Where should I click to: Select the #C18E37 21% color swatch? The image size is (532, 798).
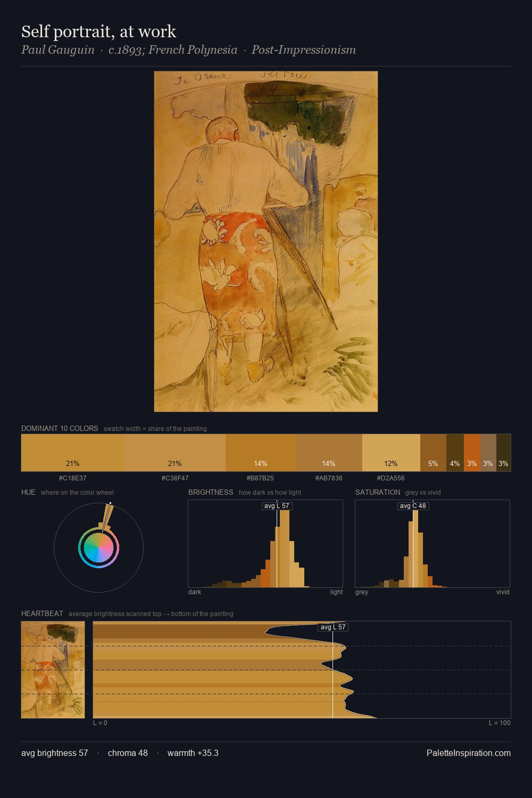coord(73,453)
